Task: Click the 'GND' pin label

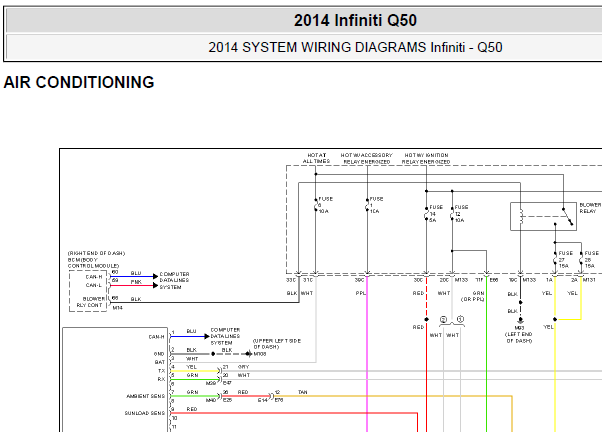Action: (x=159, y=354)
